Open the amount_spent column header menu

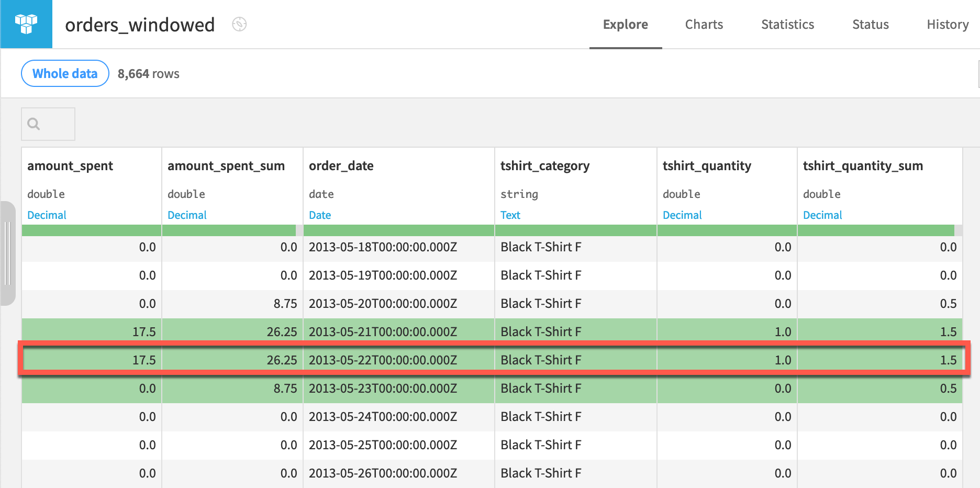click(70, 166)
